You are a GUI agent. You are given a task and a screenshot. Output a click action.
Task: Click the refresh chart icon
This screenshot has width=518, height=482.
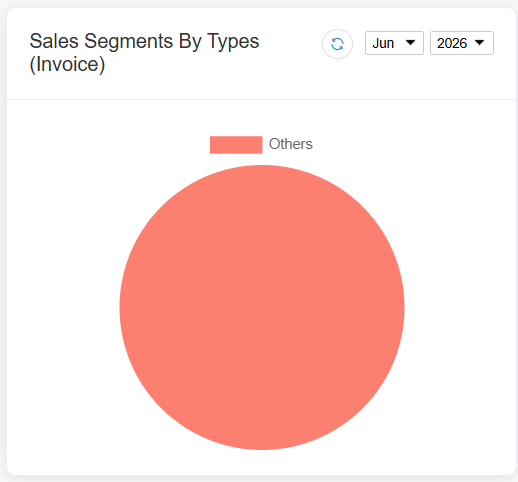click(337, 44)
